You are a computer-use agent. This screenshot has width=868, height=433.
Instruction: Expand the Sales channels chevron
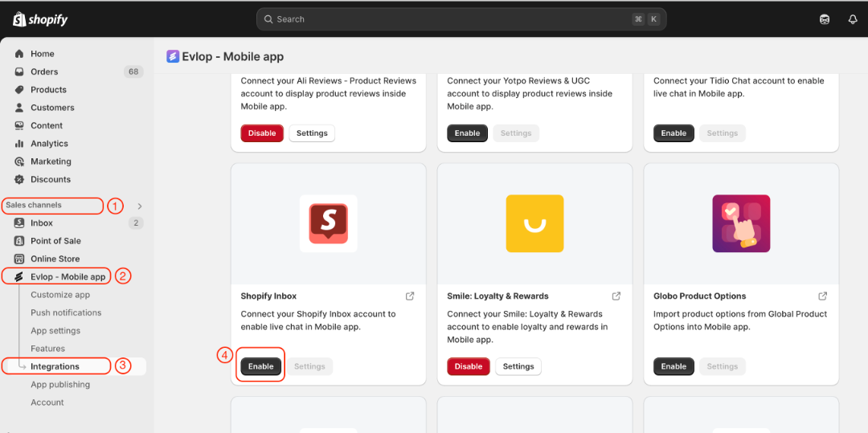point(140,206)
